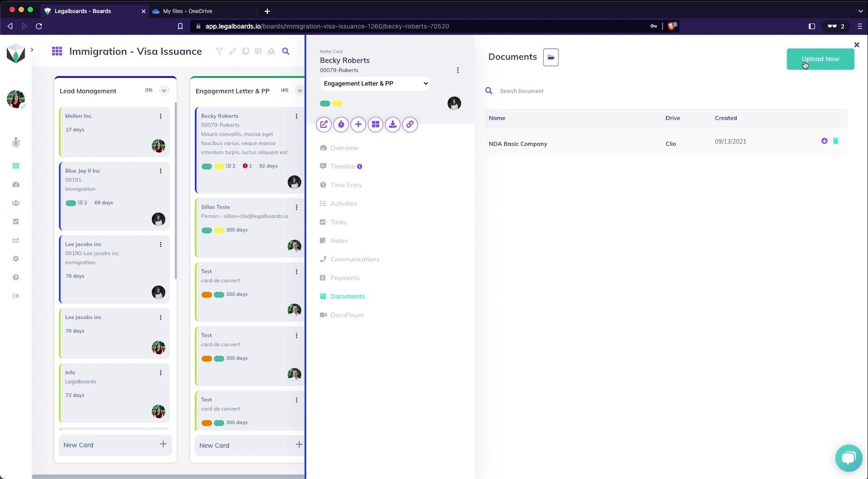Open the stage dropdown Engagement Letter & PP
868x479 pixels.
coord(375,83)
